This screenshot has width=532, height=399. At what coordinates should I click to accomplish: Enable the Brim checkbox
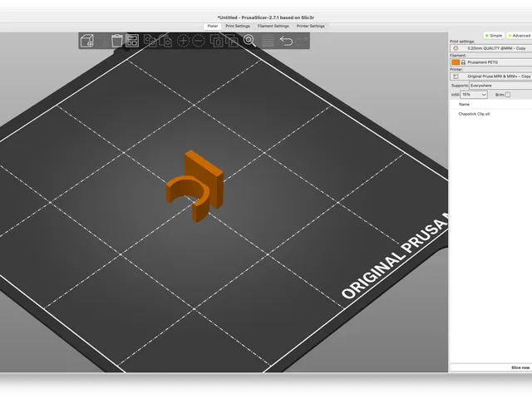[x=508, y=95]
